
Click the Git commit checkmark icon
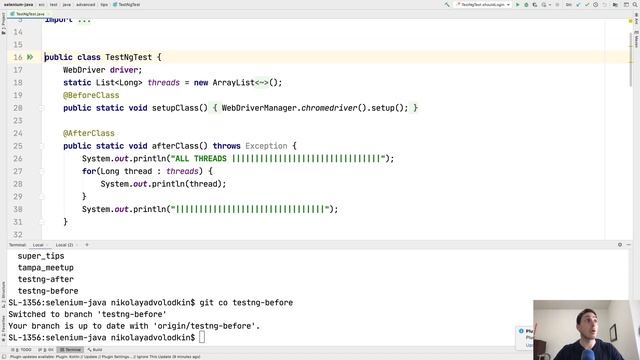pyautogui.click(x=587, y=5)
